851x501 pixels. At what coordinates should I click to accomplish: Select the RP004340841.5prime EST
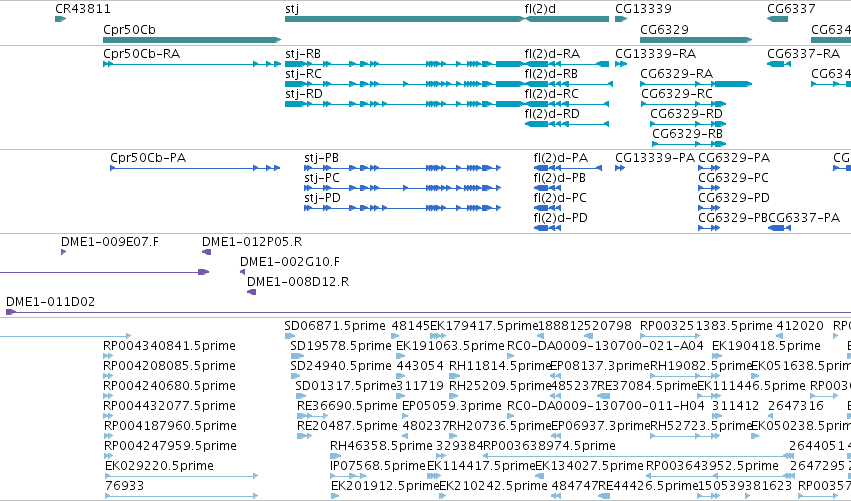click(107, 356)
